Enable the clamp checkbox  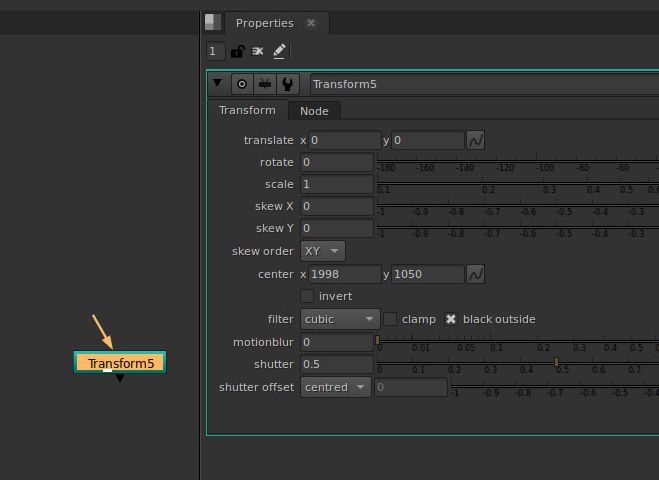[390, 319]
